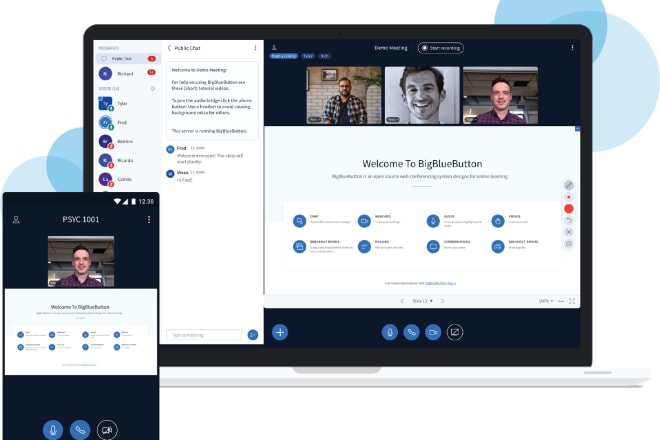The image size is (660, 440).
Task: Focus the chat message input field
Action: [x=204, y=335]
